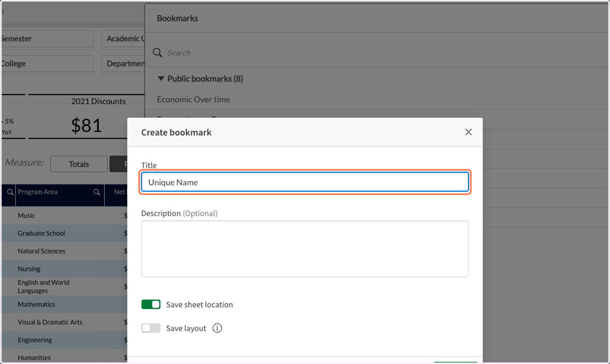The height and width of the screenshot is (364, 610).
Task: Click the 2021 Discounts label
Action: pos(98,102)
